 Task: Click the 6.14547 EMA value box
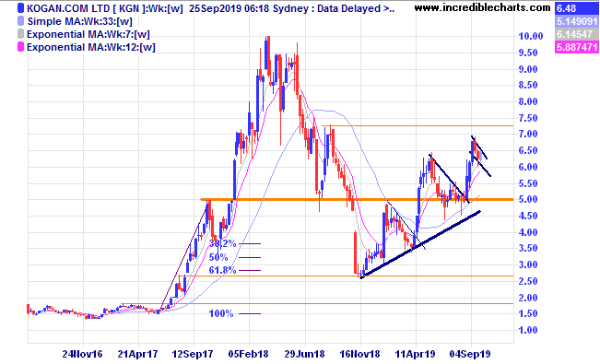pos(577,34)
